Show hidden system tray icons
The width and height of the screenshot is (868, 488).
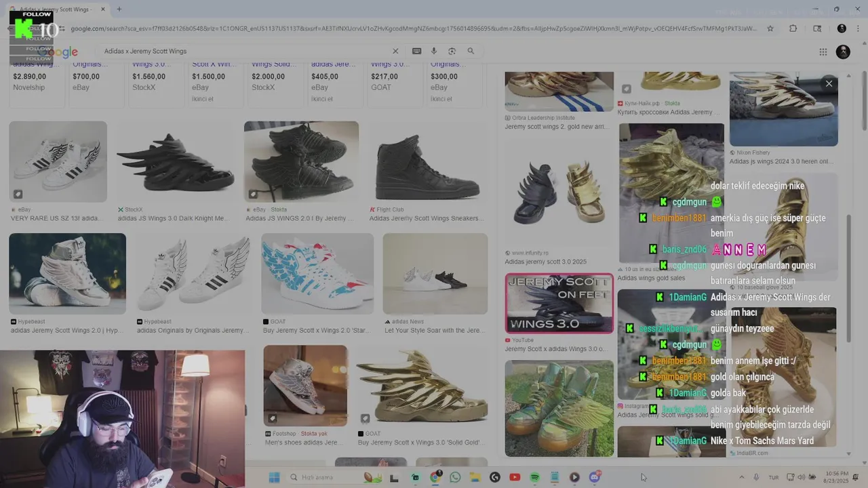pyautogui.click(x=741, y=477)
